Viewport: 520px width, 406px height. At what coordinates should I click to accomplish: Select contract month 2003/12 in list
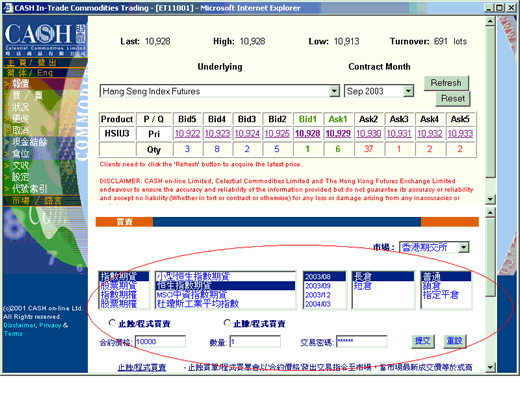(x=325, y=295)
